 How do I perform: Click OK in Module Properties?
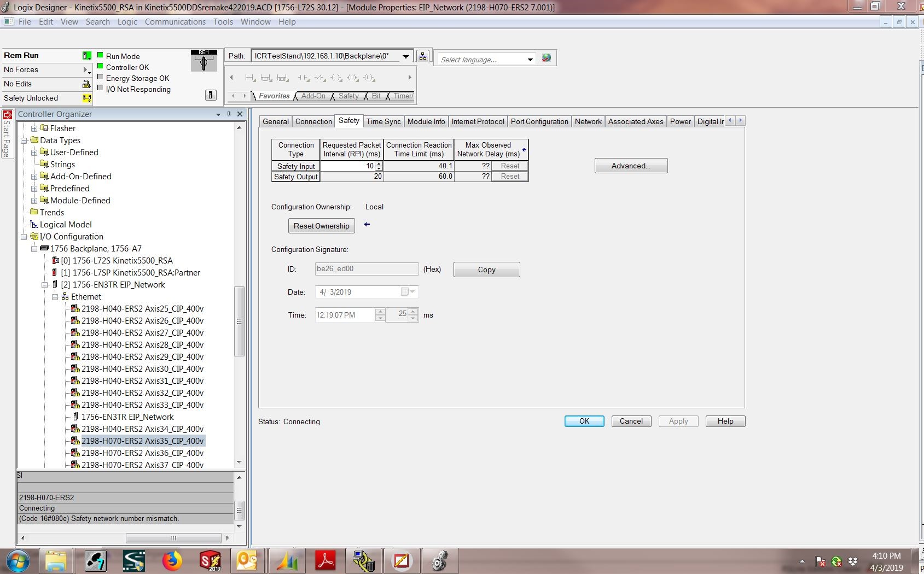click(584, 421)
